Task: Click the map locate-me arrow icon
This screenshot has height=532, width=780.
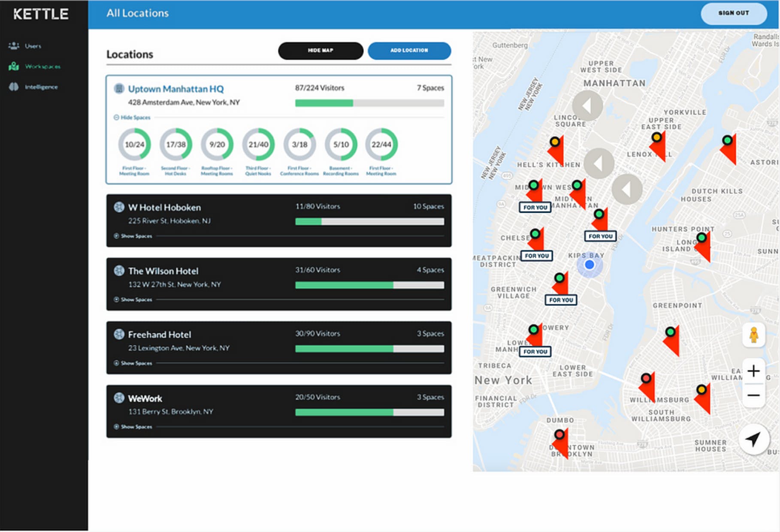Action: (753, 439)
